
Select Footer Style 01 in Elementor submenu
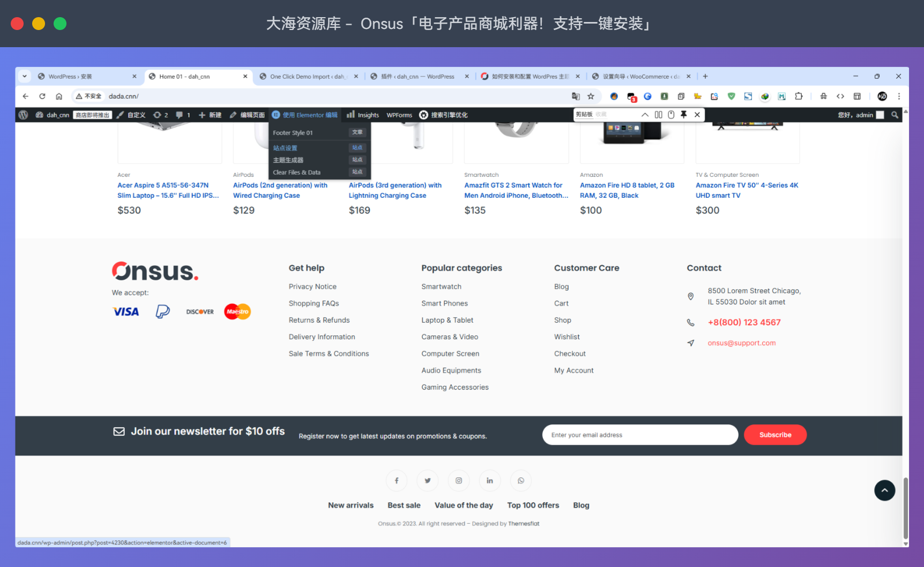(x=293, y=133)
